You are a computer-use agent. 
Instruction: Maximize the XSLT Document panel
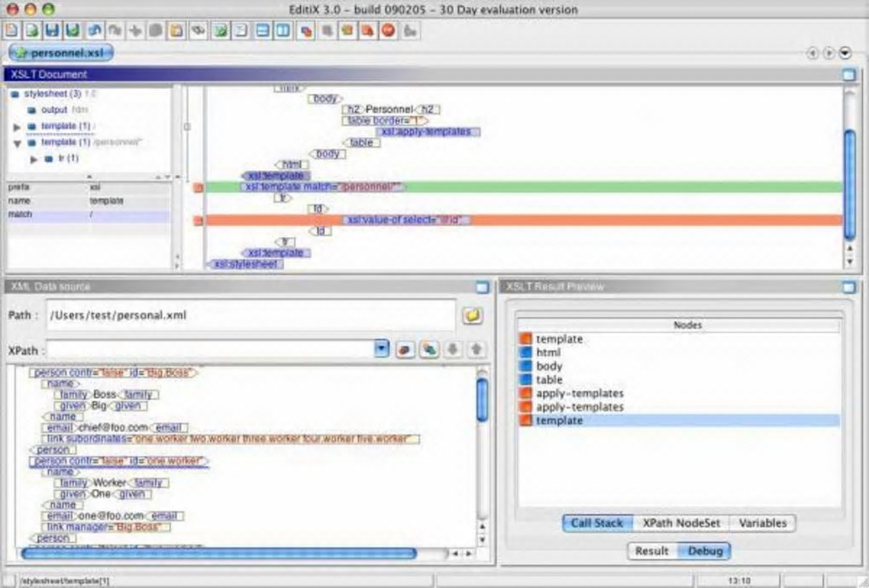849,74
